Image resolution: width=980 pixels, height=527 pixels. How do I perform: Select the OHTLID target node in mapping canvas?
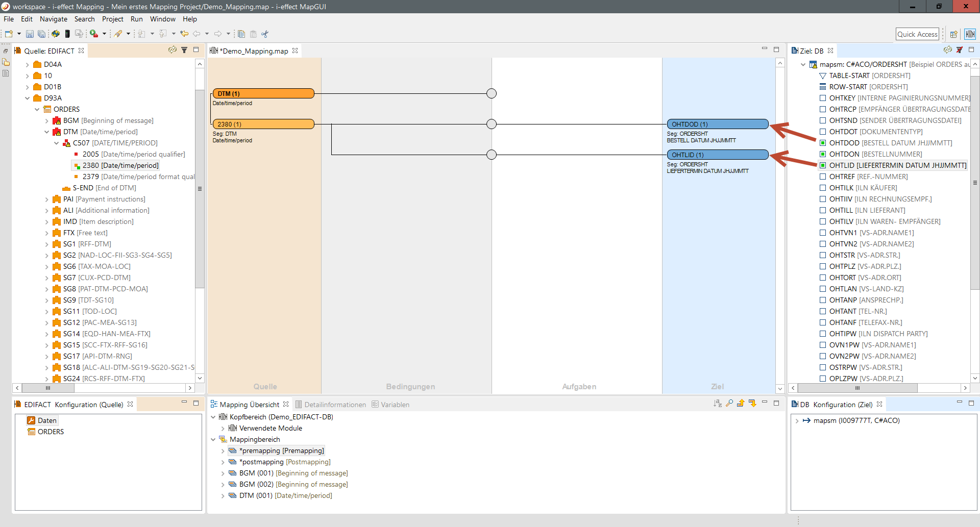717,155
